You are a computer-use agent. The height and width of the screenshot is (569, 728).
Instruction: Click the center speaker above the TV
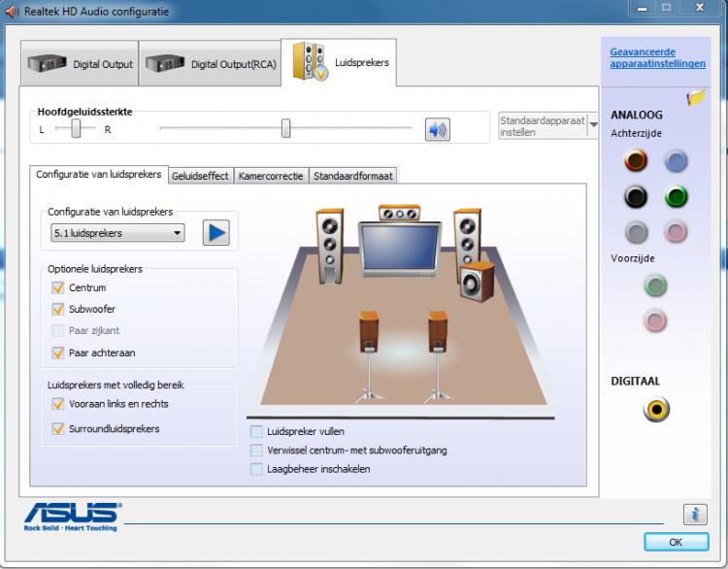[x=399, y=213]
